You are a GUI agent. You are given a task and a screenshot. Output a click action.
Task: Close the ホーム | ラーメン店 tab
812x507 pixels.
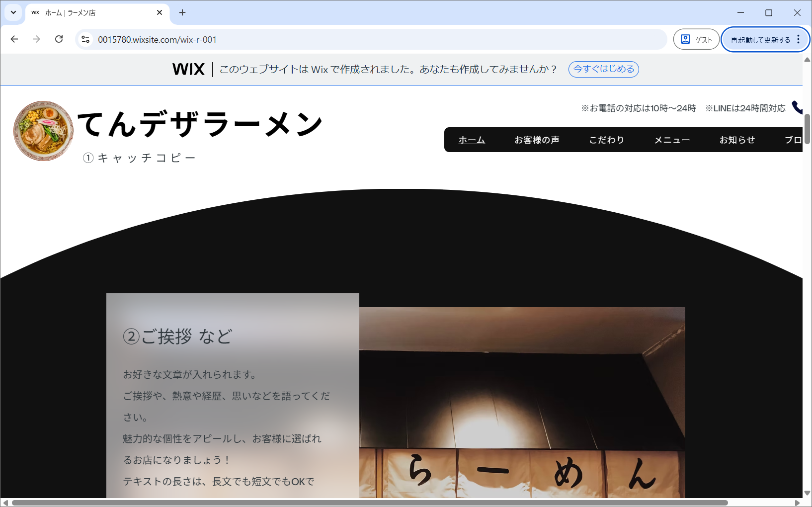(160, 12)
